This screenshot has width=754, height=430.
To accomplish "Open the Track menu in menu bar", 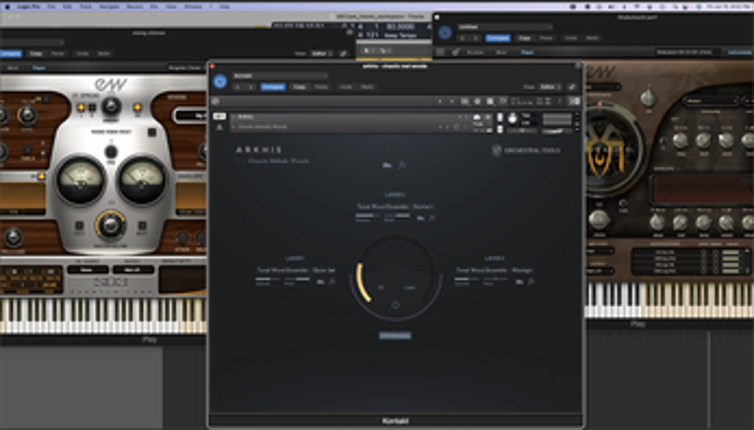I will (x=86, y=7).
